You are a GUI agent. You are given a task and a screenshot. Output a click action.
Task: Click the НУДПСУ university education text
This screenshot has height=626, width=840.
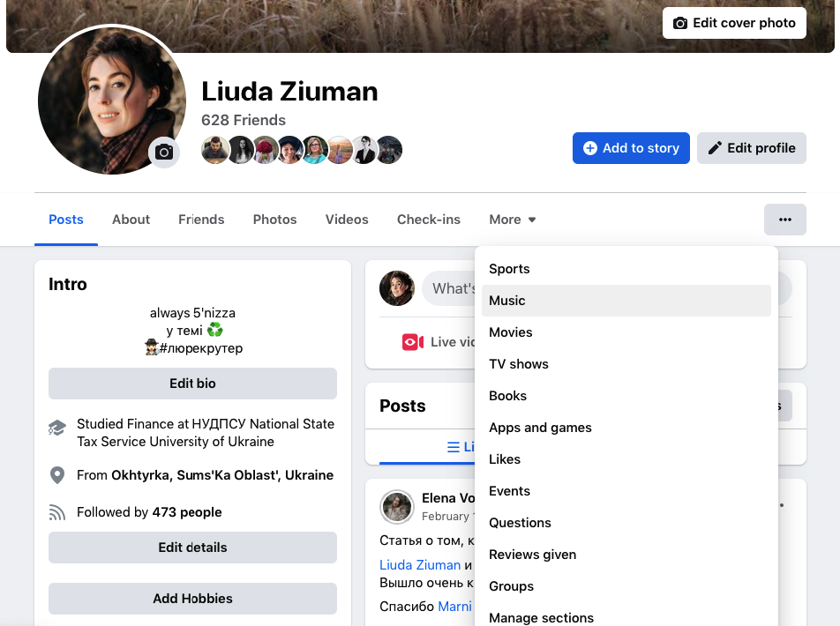(206, 433)
